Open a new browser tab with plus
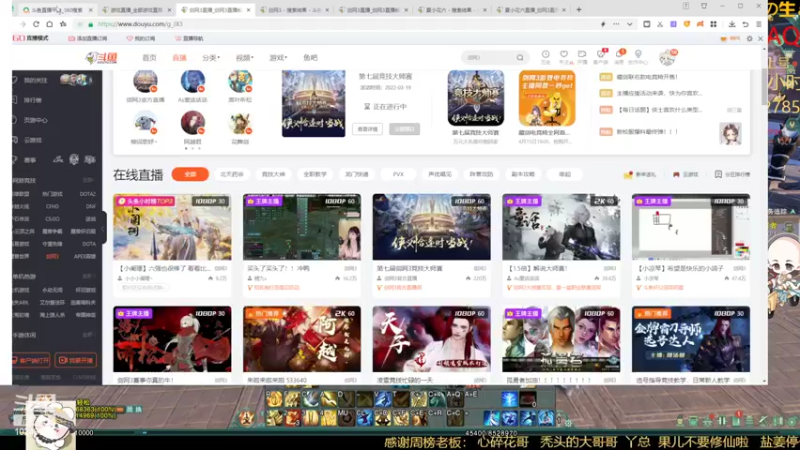Viewport: 800px width, 450px height. coord(579,9)
